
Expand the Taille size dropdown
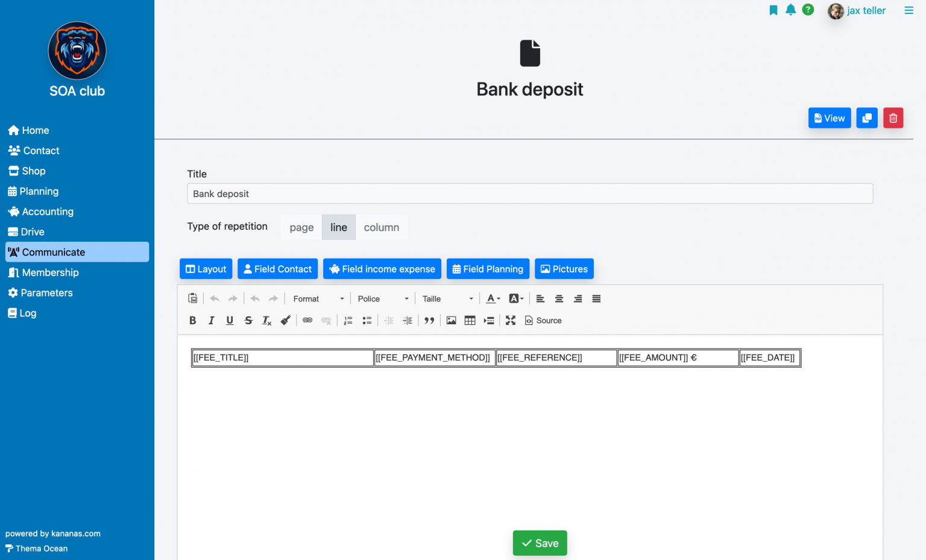pos(447,299)
